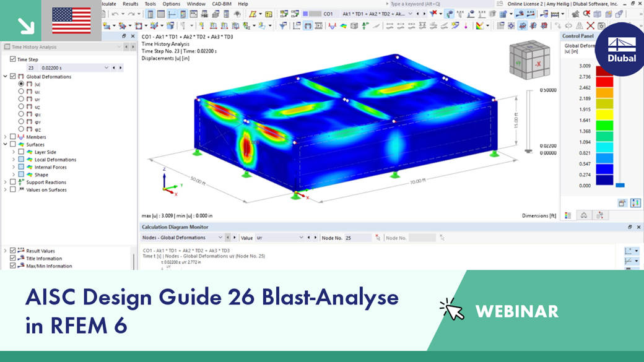Click the clear filter icon with red X
This screenshot has height=362, width=644.
tap(433, 14)
